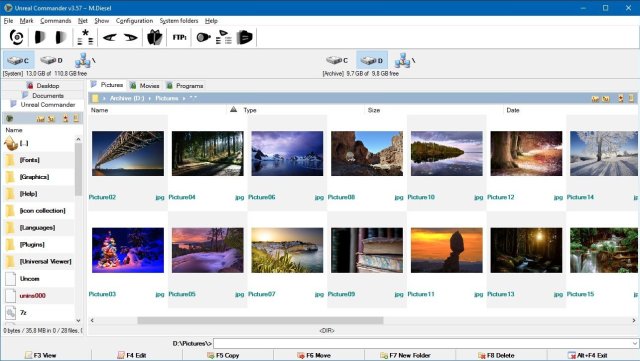Click the FTP connection toolbar icon
640x361 pixels.
[x=179, y=37]
